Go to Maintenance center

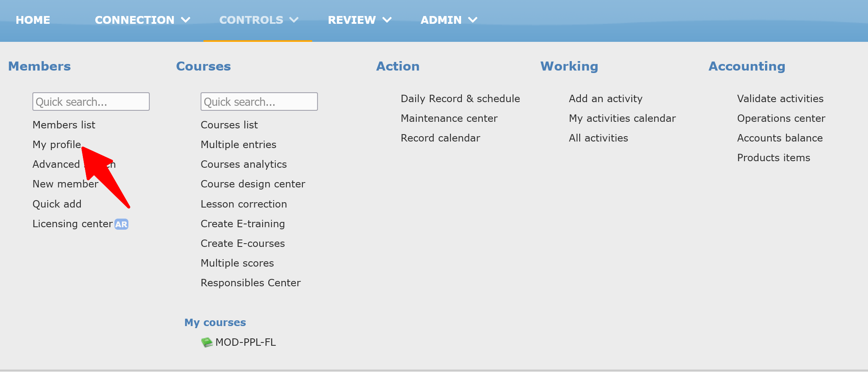[449, 119]
